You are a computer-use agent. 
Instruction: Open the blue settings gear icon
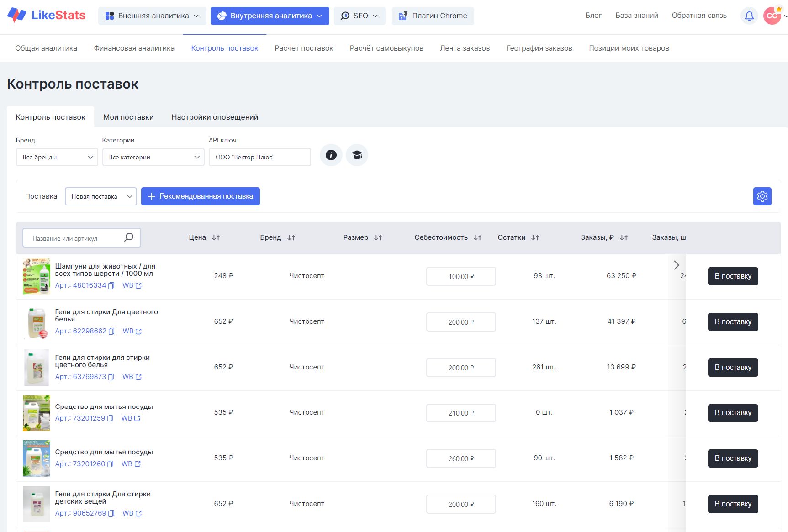(762, 196)
